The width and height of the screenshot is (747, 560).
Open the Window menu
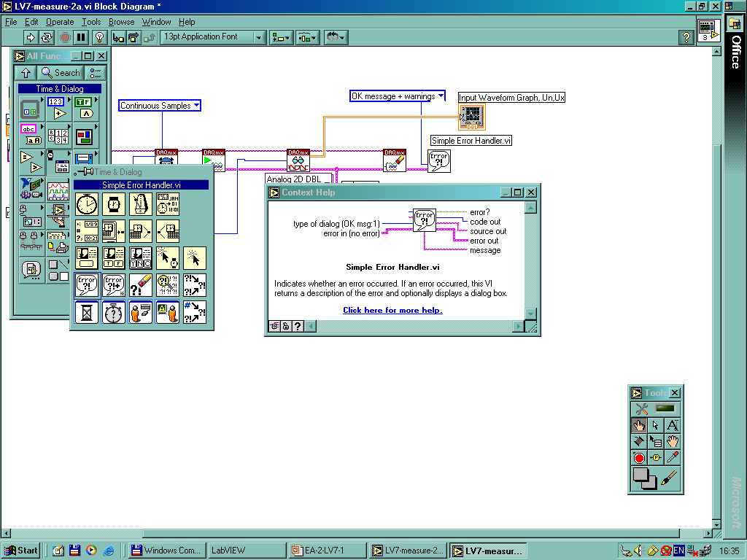click(x=156, y=22)
